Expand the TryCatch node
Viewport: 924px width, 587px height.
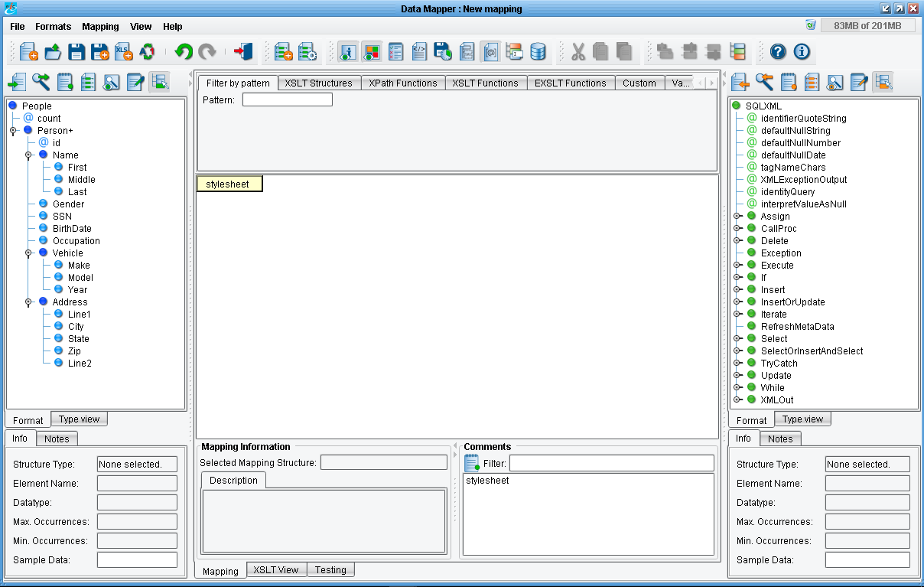click(x=737, y=364)
